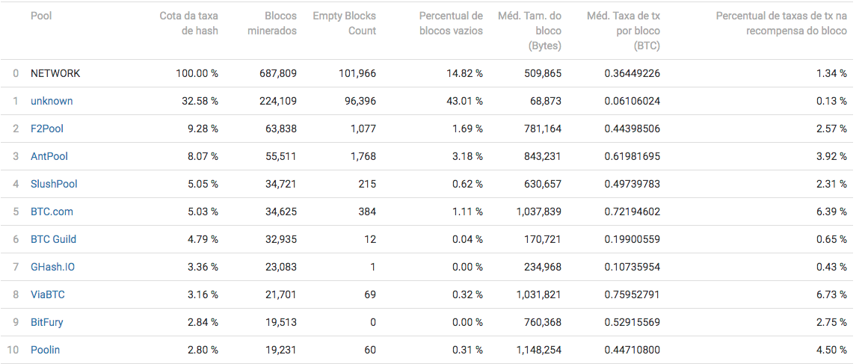Select unknown empty percentage 43.01 %
868x364 pixels.
point(466,101)
